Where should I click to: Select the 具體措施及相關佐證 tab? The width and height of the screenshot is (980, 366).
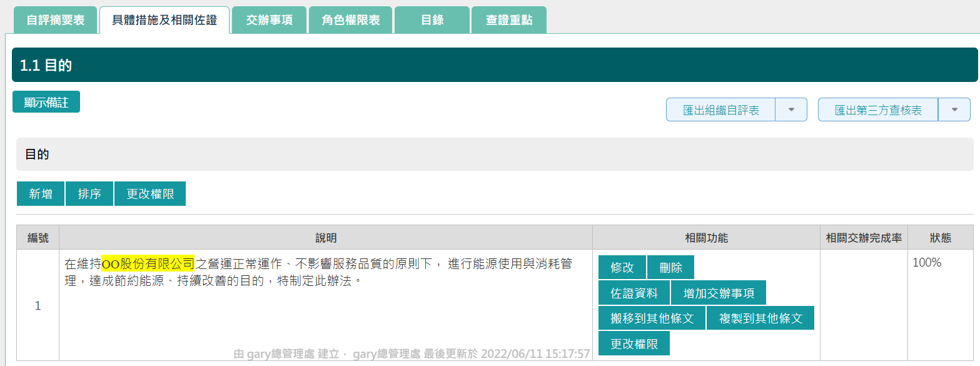[x=164, y=20]
